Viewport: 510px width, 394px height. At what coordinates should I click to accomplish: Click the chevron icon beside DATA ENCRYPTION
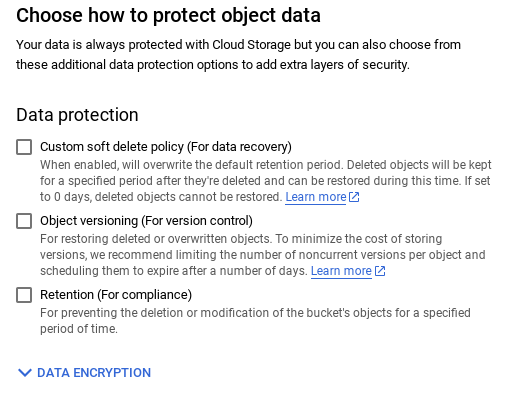25,373
